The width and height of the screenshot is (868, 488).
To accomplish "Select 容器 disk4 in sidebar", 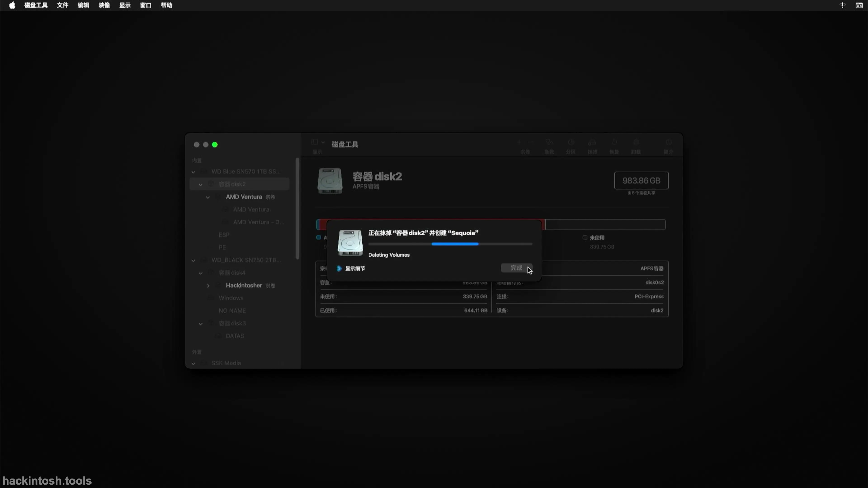I will [239, 272].
